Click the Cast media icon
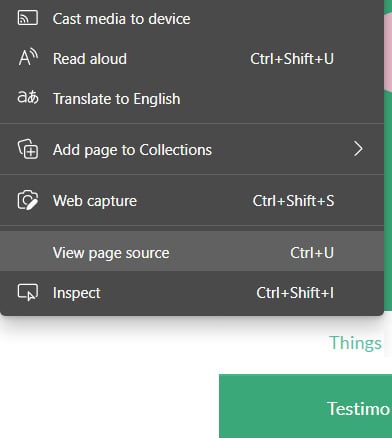The height and width of the screenshot is (438, 392). pos(28,18)
